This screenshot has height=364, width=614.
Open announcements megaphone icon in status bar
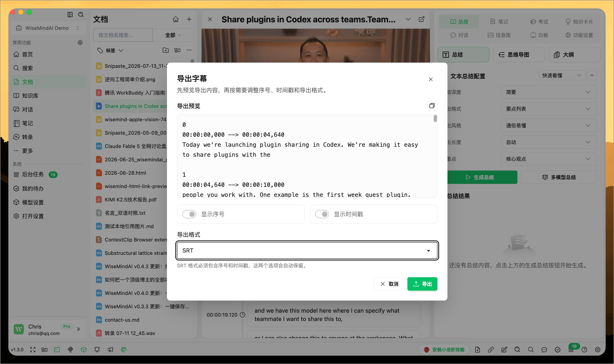pyautogui.click(x=110, y=350)
